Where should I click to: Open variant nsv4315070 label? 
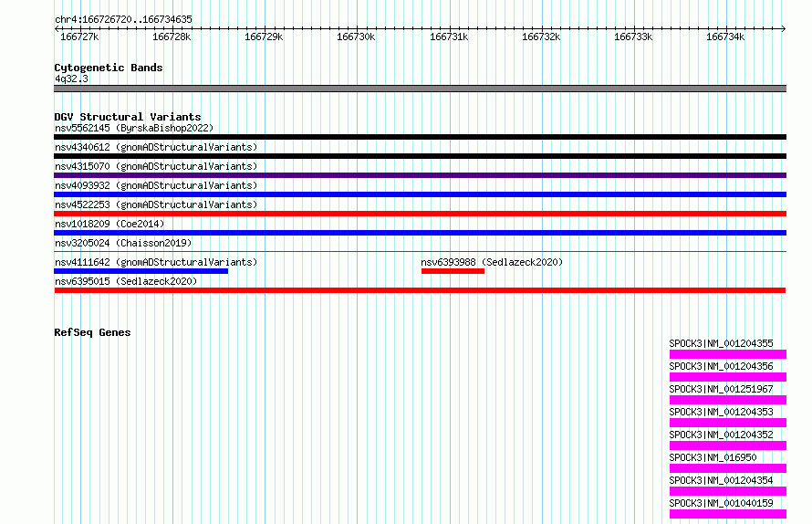[156, 166]
